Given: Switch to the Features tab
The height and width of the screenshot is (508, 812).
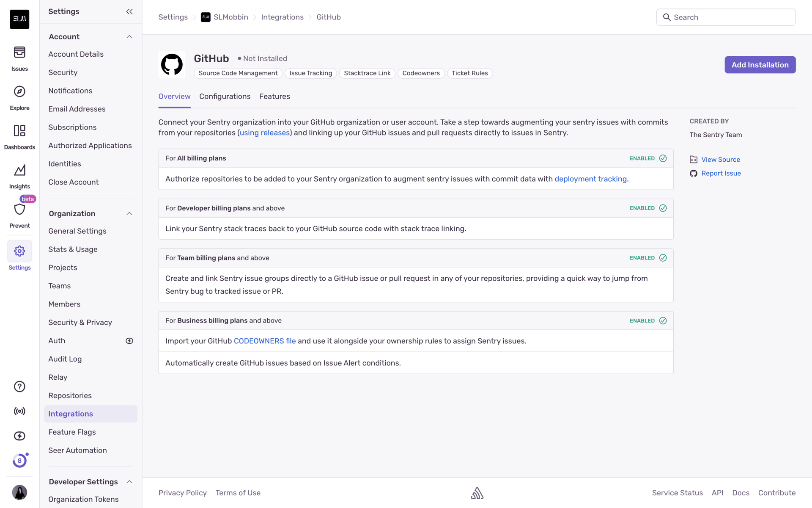Looking at the screenshot, I should click(x=274, y=97).
